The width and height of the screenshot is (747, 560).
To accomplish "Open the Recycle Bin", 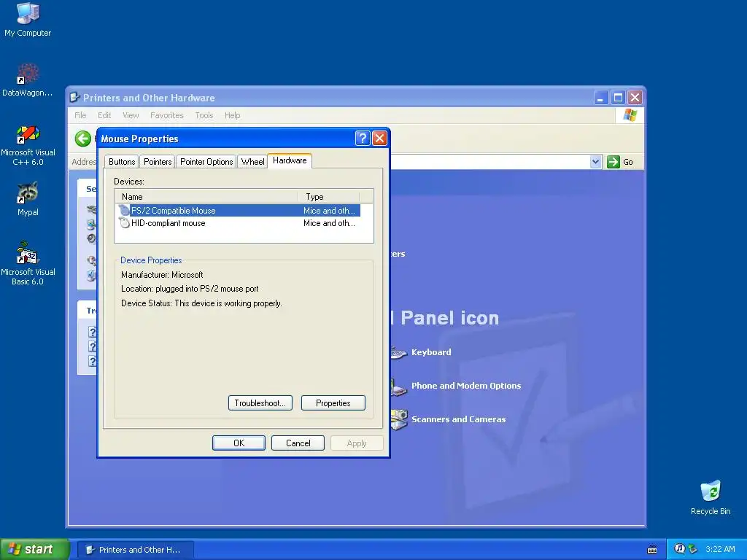I will click(x=711, y=497).
